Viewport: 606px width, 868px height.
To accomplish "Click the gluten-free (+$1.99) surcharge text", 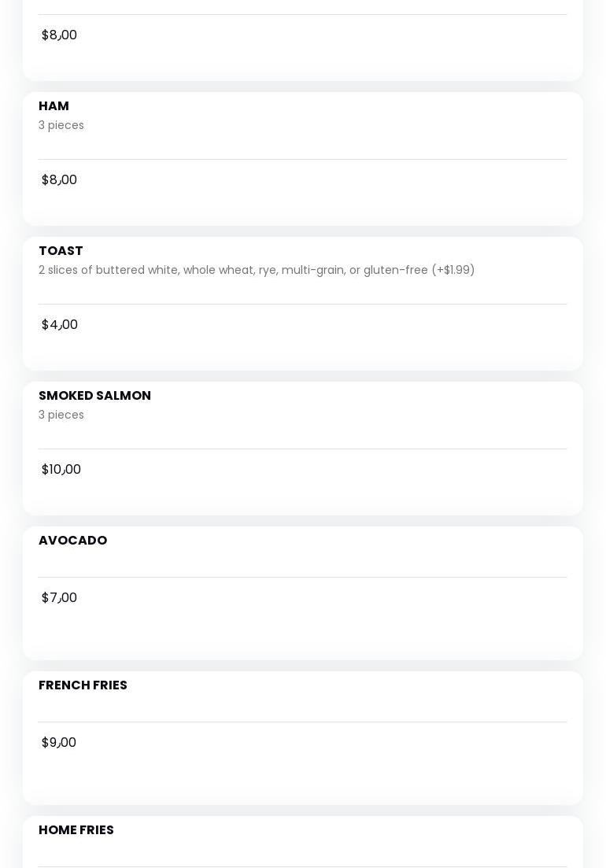I will [x=419, y=270].
